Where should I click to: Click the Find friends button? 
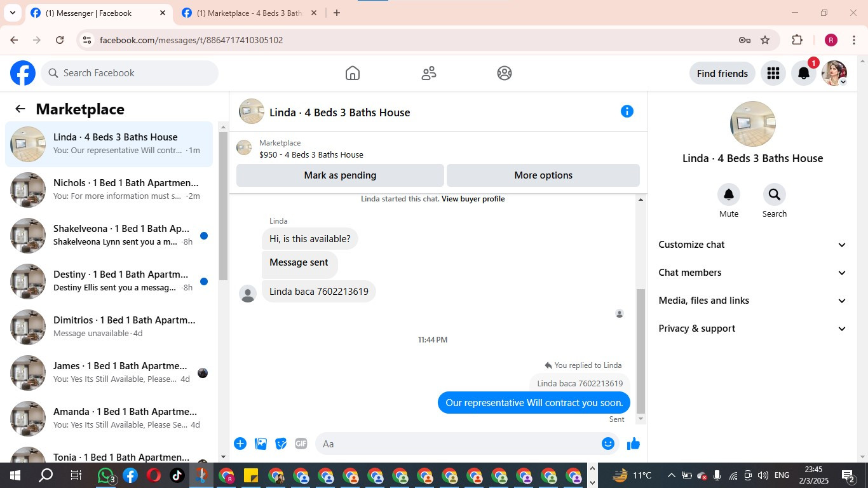coord(722,73)
